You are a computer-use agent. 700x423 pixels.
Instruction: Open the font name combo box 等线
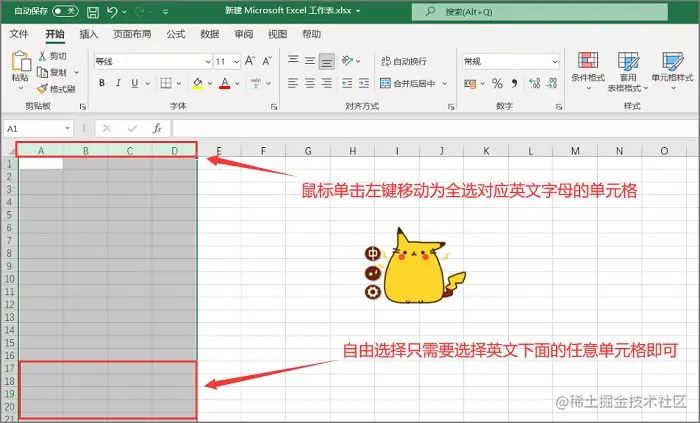153,62
